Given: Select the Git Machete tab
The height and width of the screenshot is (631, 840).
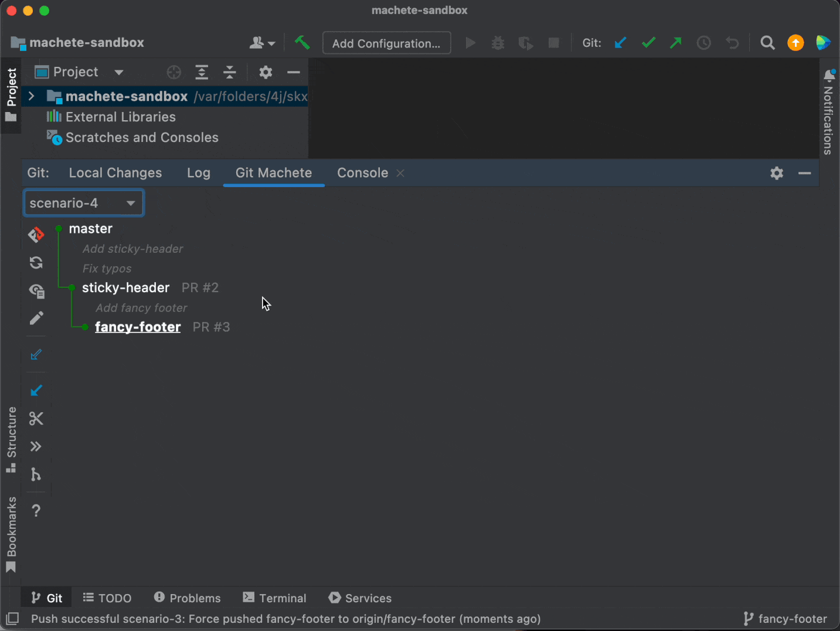Looking at the screenshot, I should (x=274, y=173).
